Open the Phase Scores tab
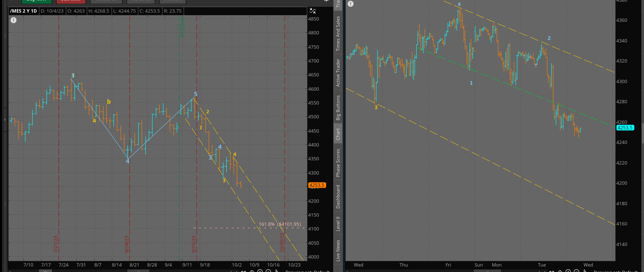 338,163
